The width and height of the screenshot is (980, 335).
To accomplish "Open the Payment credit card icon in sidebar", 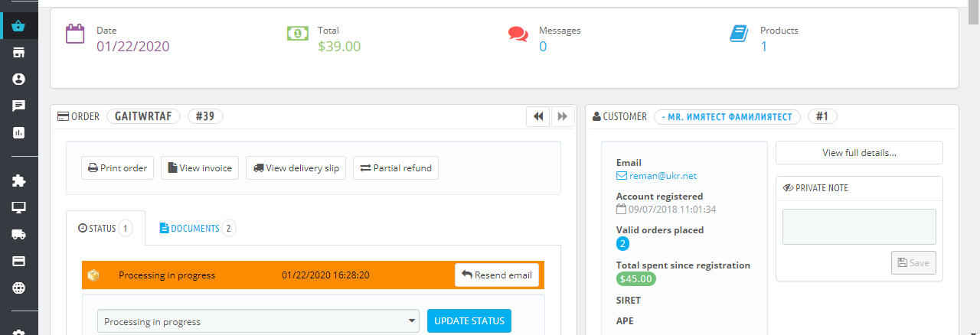I will pyautogui.click(x=19, y=262).
